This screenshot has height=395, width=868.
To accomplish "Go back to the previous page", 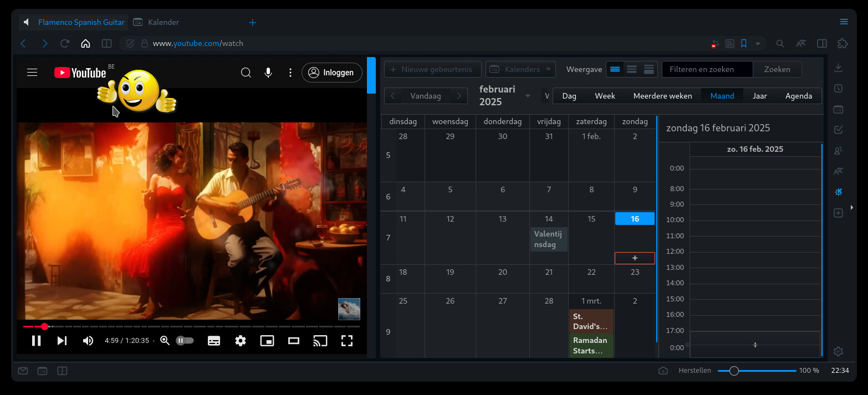I will click(x=23, y=43).
